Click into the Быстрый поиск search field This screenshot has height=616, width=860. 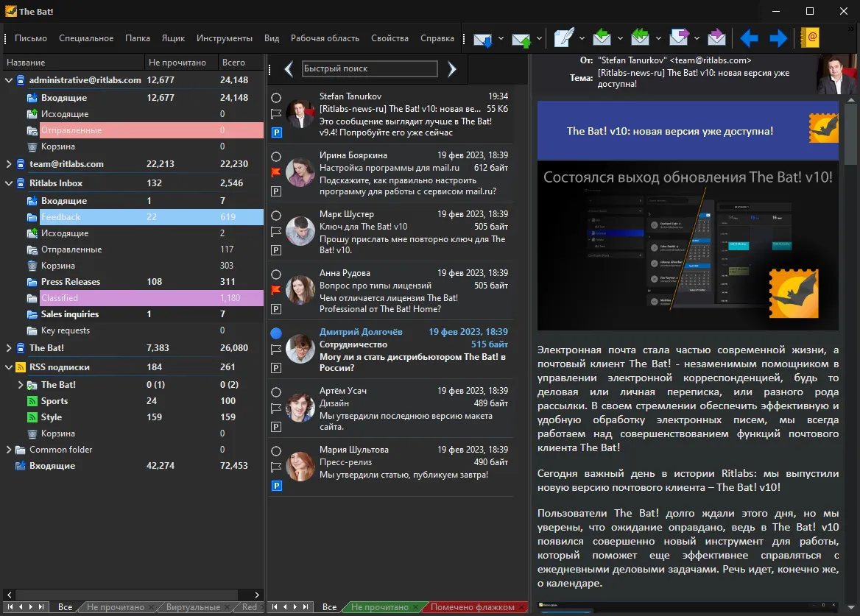point(370,68)
